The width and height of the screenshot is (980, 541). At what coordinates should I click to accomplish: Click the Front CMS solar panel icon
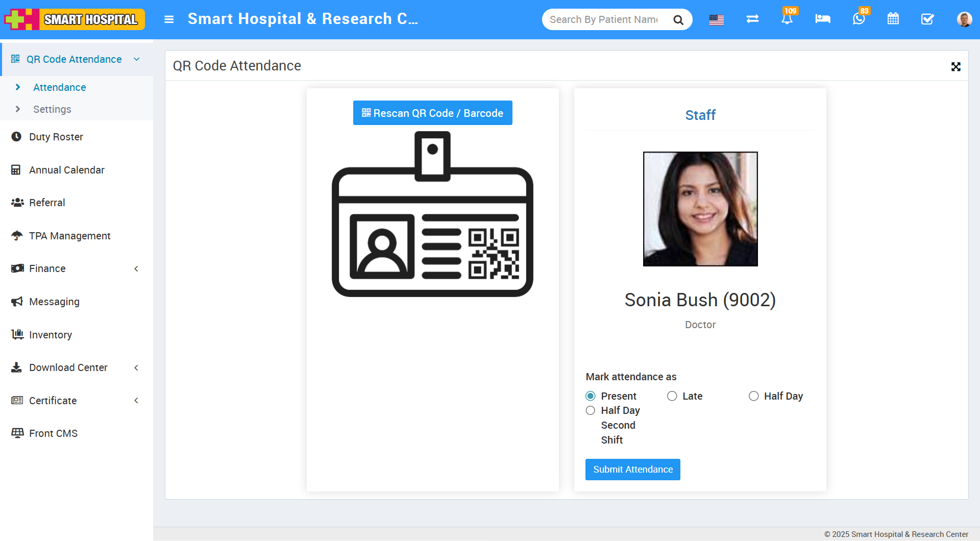[x=17, y=433]
